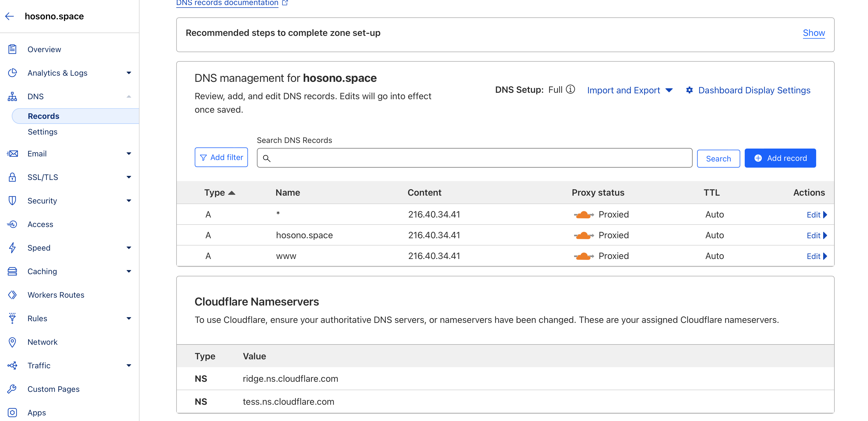Screen dimensions: 868x421
Task: Collapse the DNS sidebar section arrow
Action: click(x=129, y=96)
